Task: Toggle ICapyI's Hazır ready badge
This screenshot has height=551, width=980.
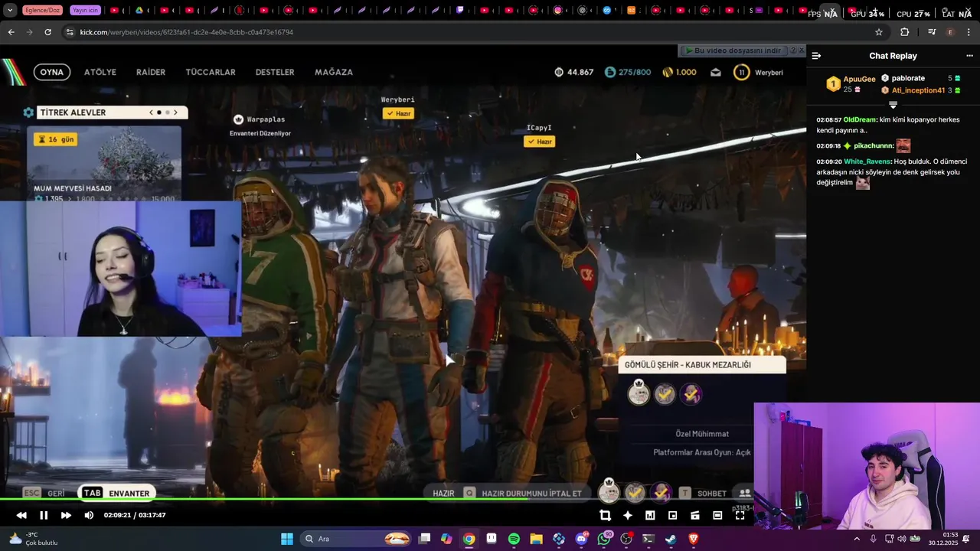Action: (539, 142)
